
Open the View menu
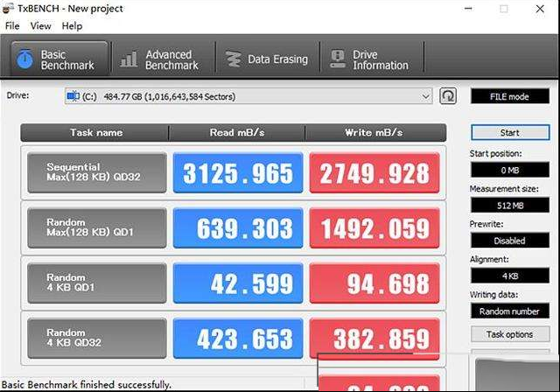coord(41,26)
